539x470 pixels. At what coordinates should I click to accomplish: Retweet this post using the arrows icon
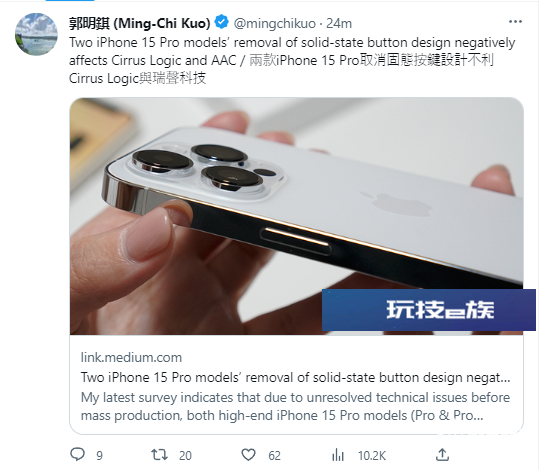pos(160,455)
